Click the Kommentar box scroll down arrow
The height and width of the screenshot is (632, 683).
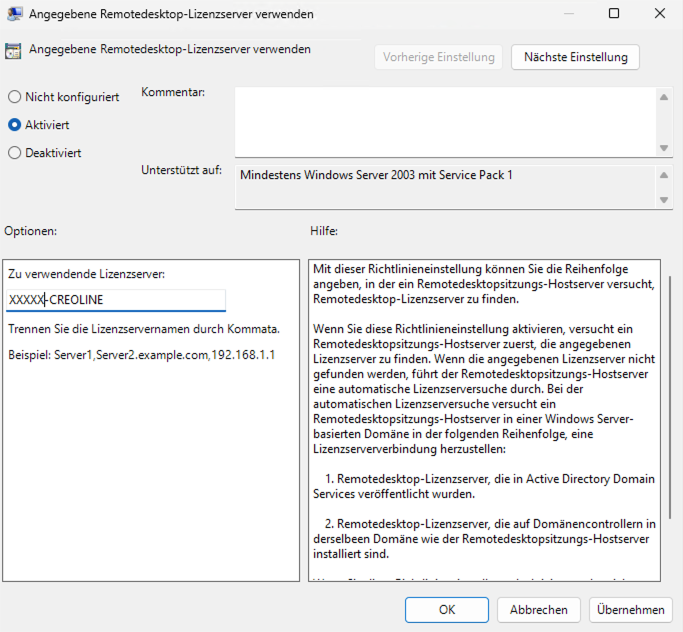tap(664, 147)
